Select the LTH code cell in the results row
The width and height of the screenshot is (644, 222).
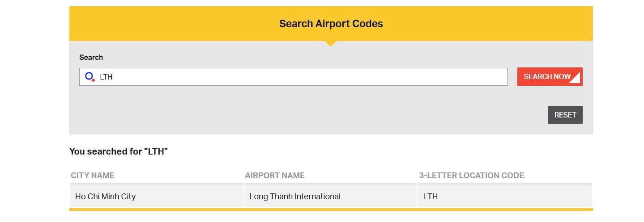pos(505,196)
